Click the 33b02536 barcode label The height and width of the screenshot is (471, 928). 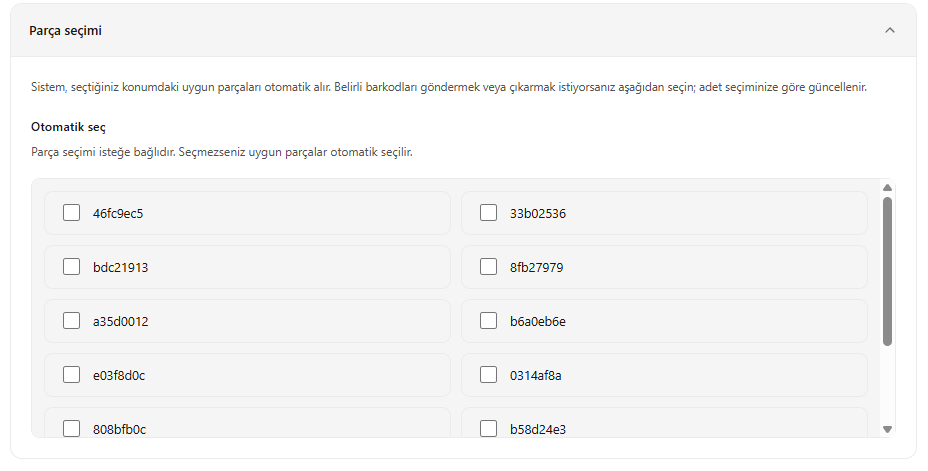pos(538,214)
